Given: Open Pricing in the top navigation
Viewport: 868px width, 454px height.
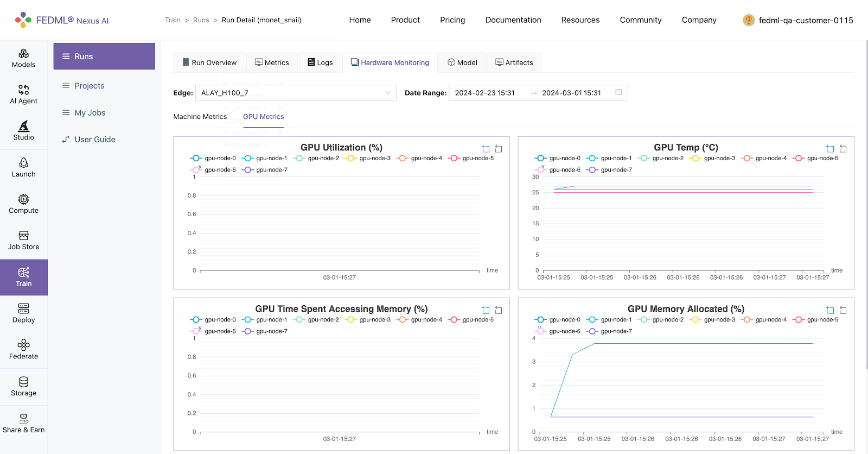Looking at the screenshot, I should [x=452, y=20].
